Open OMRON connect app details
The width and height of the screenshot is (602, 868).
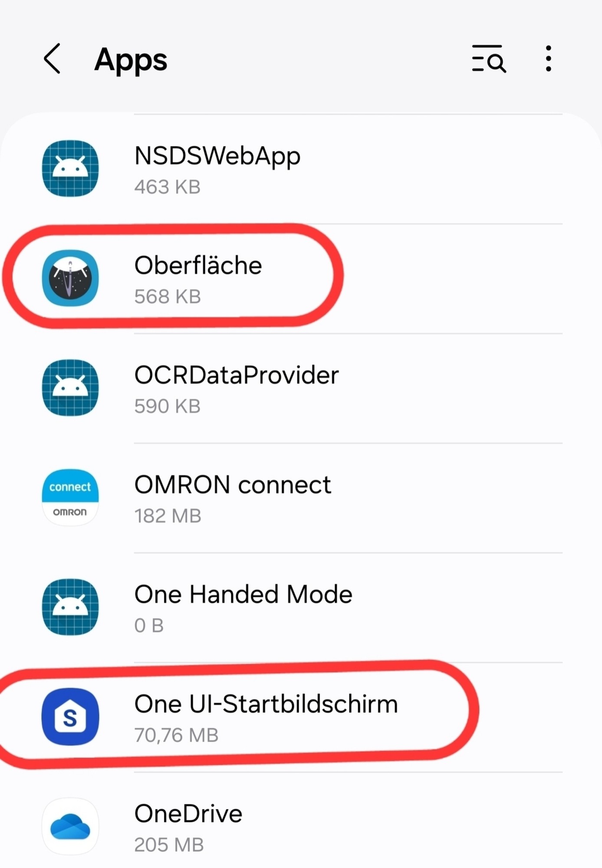(x=301, y=498)
